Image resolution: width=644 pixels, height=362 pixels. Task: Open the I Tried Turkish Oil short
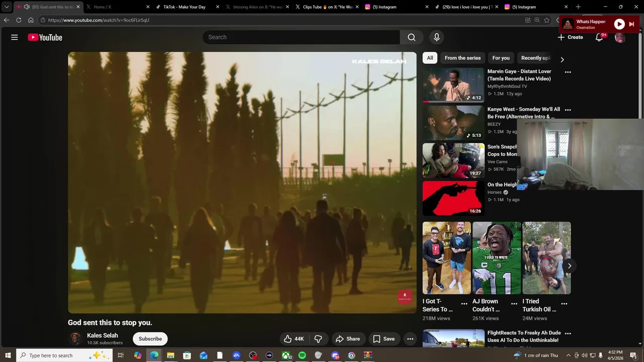click(546, 258)
